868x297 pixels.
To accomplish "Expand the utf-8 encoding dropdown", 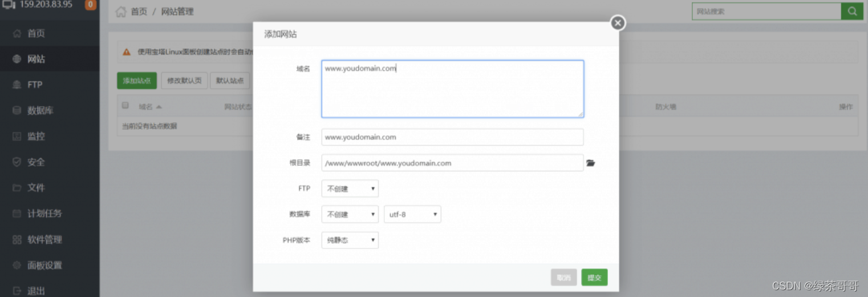I will pos(412,215).
